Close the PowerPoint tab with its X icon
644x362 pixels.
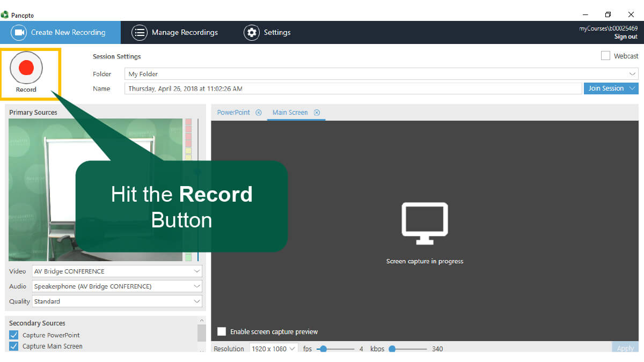259,113
